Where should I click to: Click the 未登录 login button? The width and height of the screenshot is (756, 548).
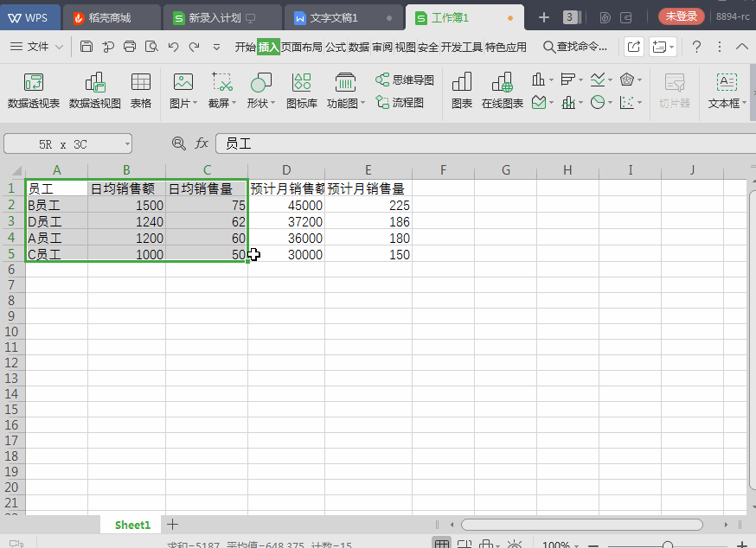(682, 16)
